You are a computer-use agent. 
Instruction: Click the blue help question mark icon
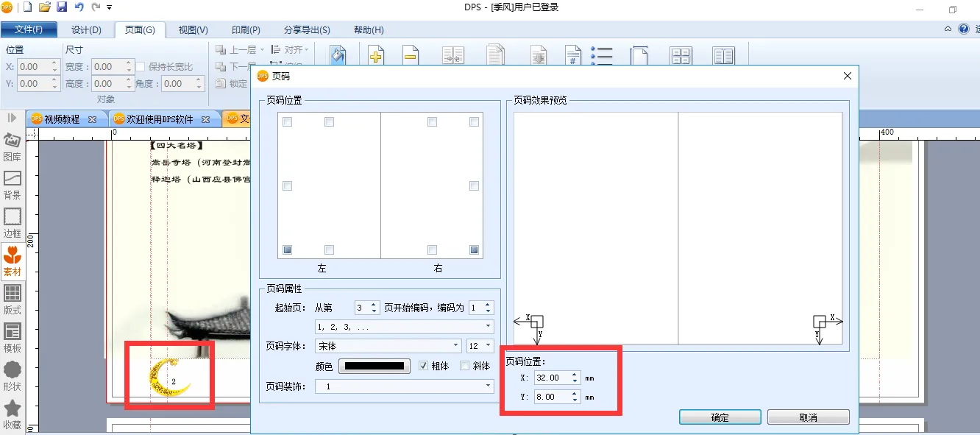(x=964, y=29)
